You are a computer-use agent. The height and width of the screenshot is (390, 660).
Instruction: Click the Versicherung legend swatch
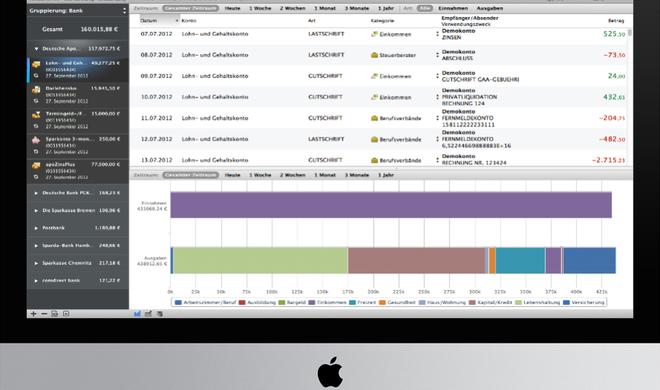(x=566, y=302)
